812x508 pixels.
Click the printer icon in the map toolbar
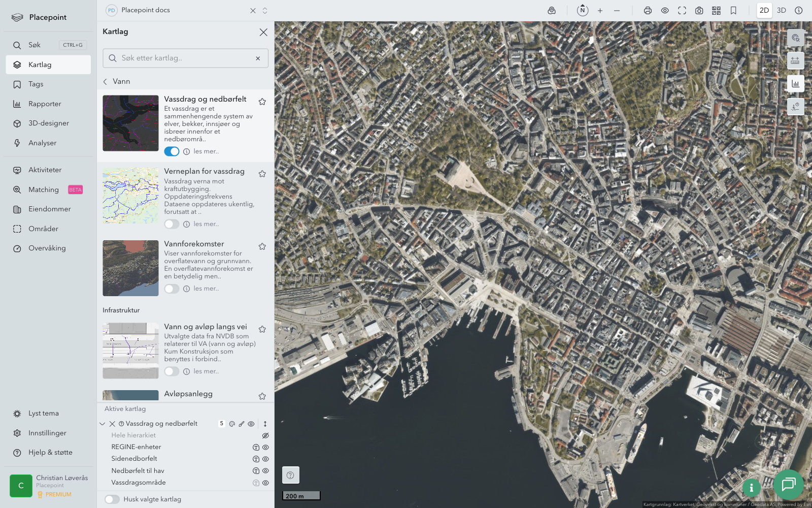(648, 11)
